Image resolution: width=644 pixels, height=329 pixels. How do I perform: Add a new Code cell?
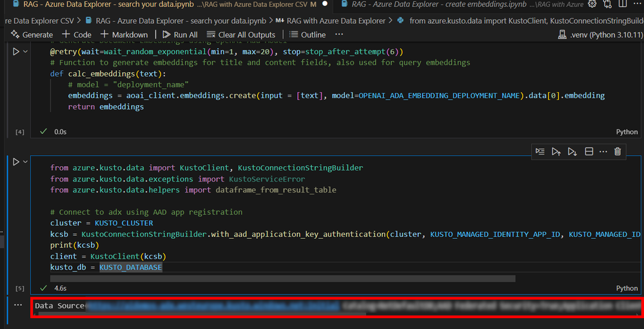tap(77, 35)
